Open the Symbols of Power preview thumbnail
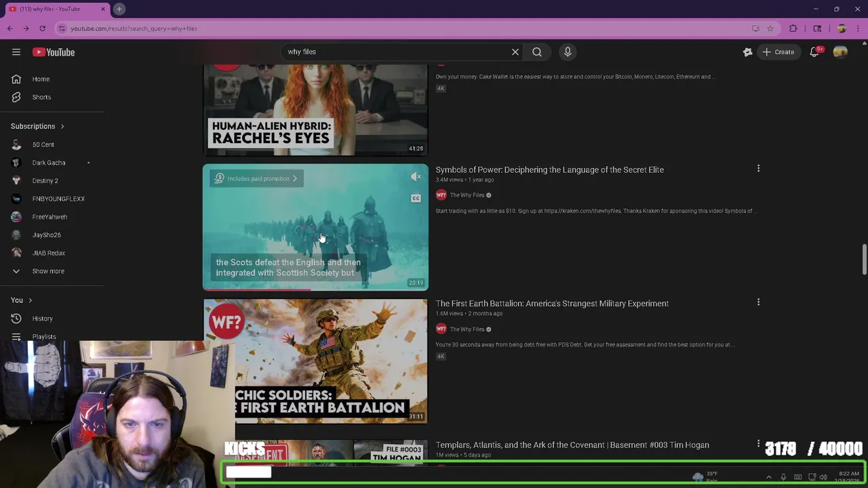This screenshot has width=868, height=488. pyautogui.click(x=315, y=227)
